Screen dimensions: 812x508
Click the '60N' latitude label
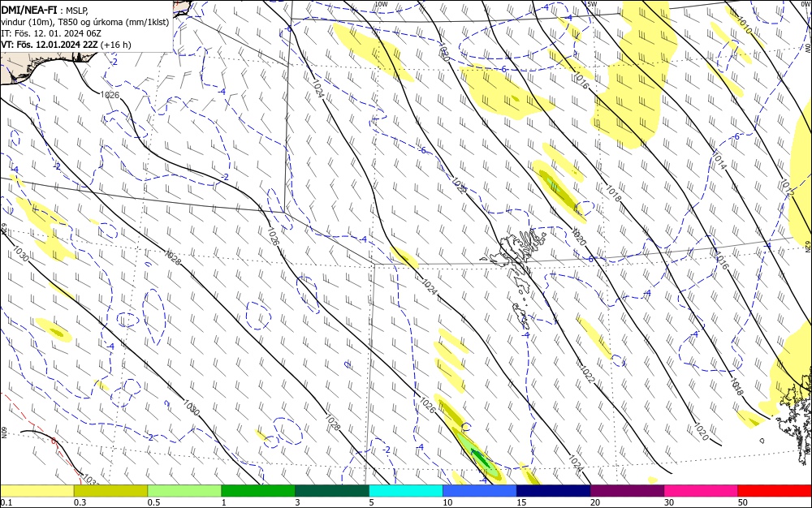[x=3, y=433]
